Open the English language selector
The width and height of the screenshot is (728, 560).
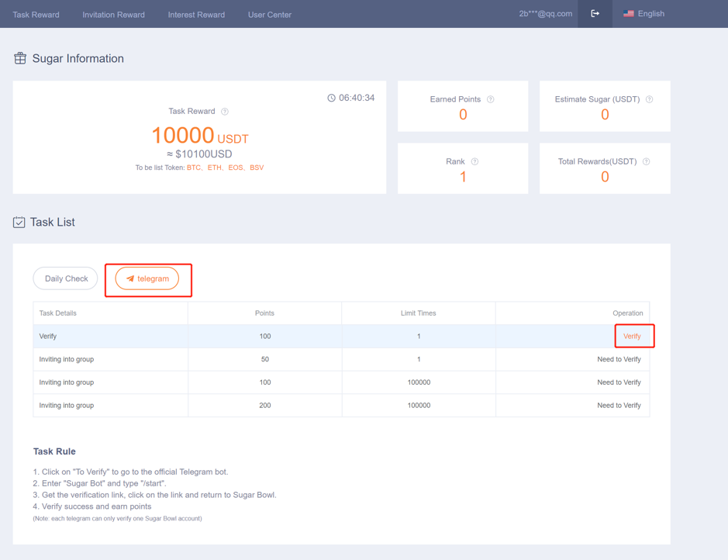point(643,14)
